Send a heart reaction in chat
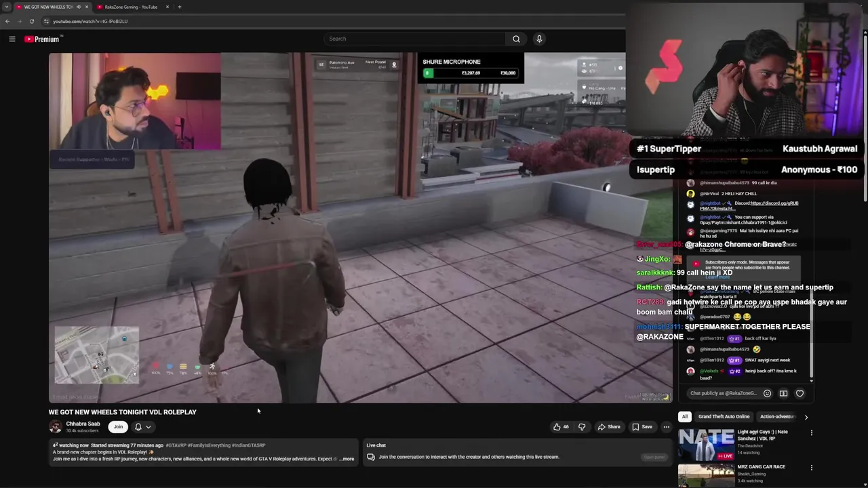 tap(800, 393)
